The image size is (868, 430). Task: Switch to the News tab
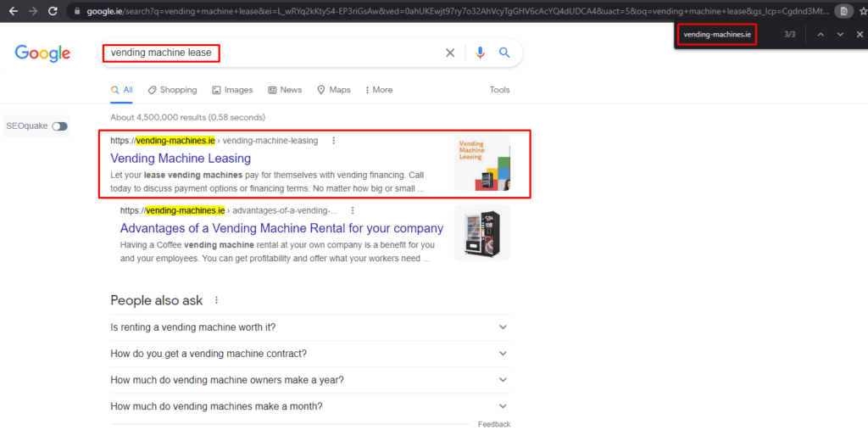tap(285, 90)
